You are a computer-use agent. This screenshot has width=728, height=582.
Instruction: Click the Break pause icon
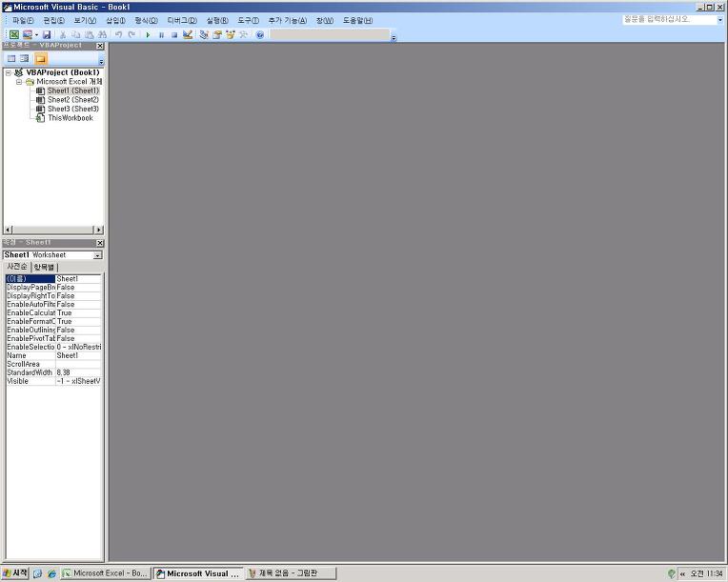tap(161, 35)
